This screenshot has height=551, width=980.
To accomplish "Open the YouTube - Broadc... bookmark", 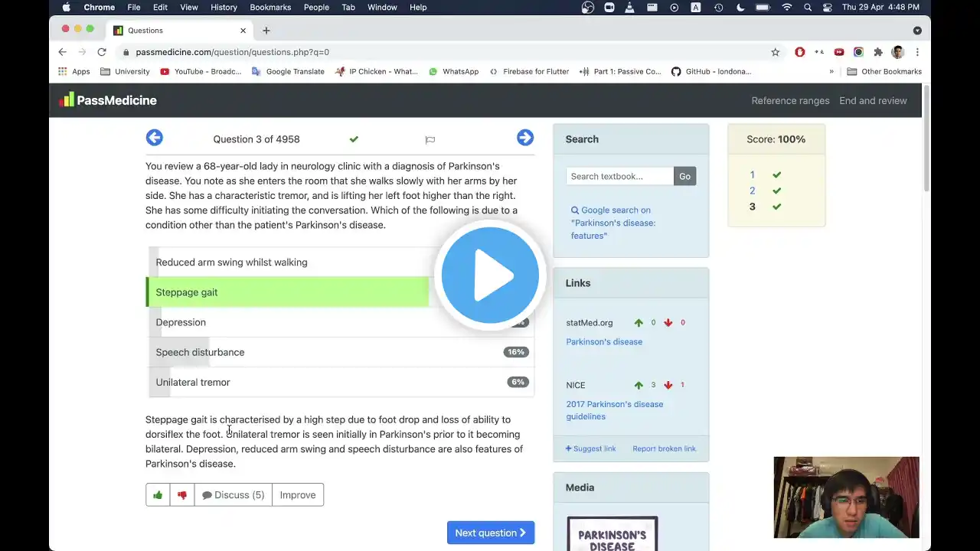I will pyautogui.click(x=201, y=72).
